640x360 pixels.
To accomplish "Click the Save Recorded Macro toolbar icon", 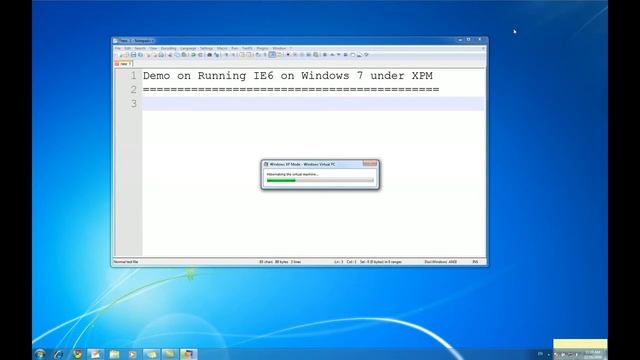I will click(x=316, y=55).
